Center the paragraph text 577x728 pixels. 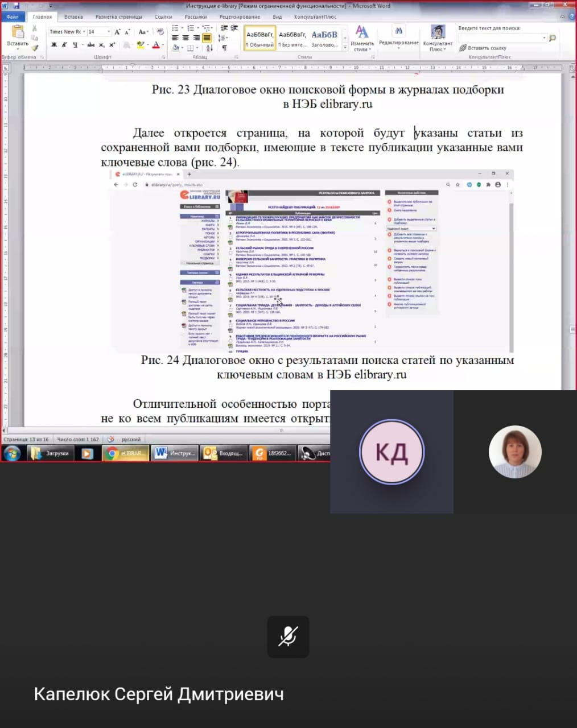click(x=186, y=38)
